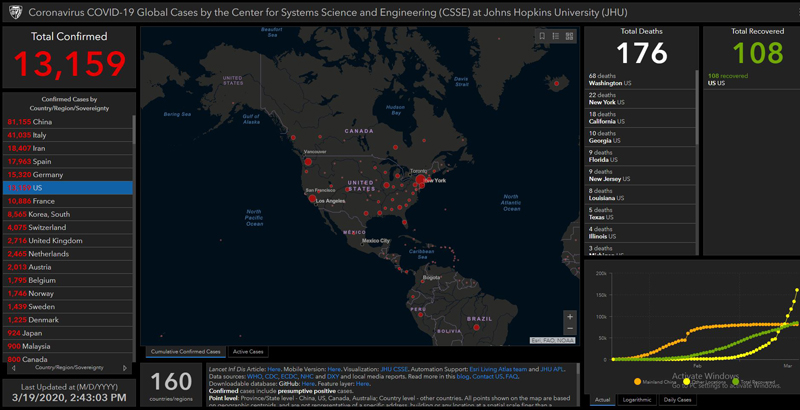This screenshot has height=410, width=800.
Task: Select France in the country list
Action: pyautogui.click(x=67, y=201)
